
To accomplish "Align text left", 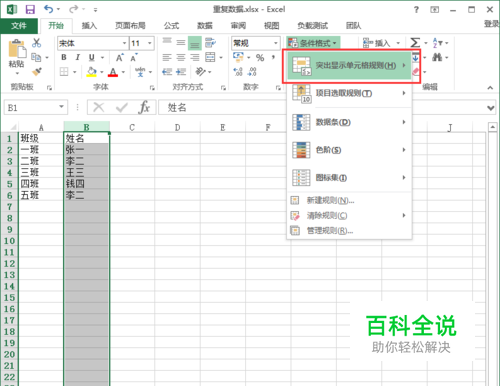I will tap(167, 57).
